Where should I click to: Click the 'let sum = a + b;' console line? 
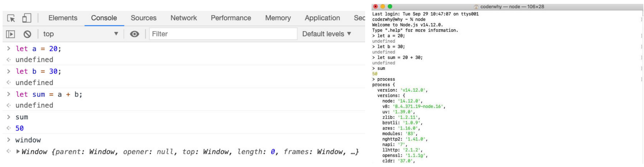[49, 94]
